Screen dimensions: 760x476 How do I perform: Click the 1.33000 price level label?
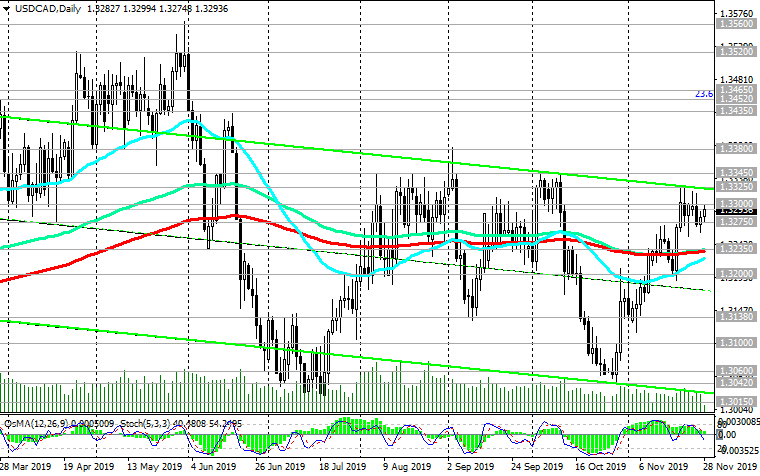pyautogui.click(x=736, y=204)
